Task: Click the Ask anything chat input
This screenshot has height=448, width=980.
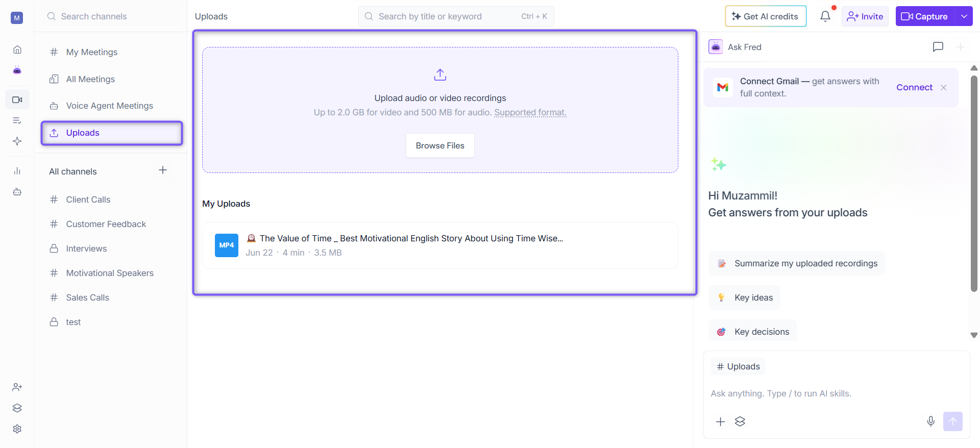Action: click(836, 393)
